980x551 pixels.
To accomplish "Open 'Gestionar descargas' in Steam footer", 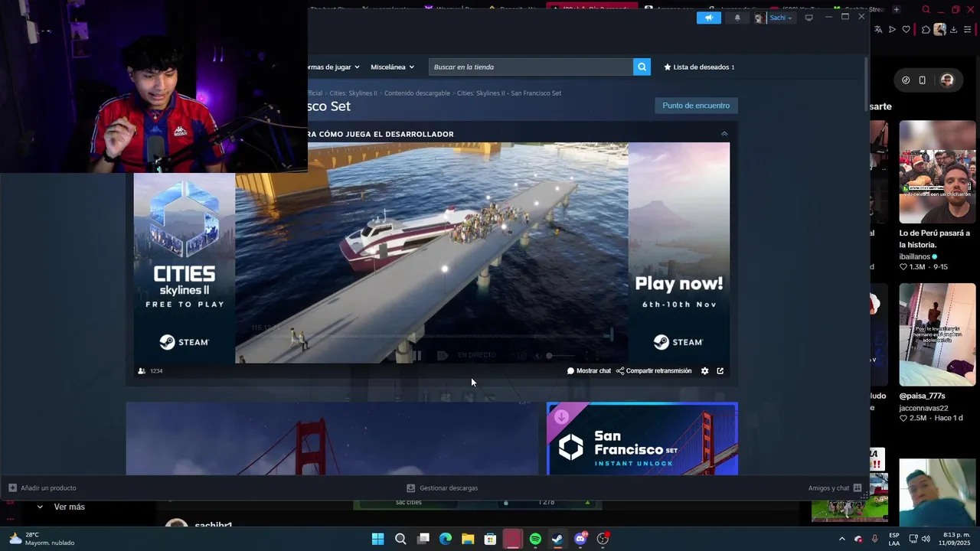I will (x=442, y=487).
